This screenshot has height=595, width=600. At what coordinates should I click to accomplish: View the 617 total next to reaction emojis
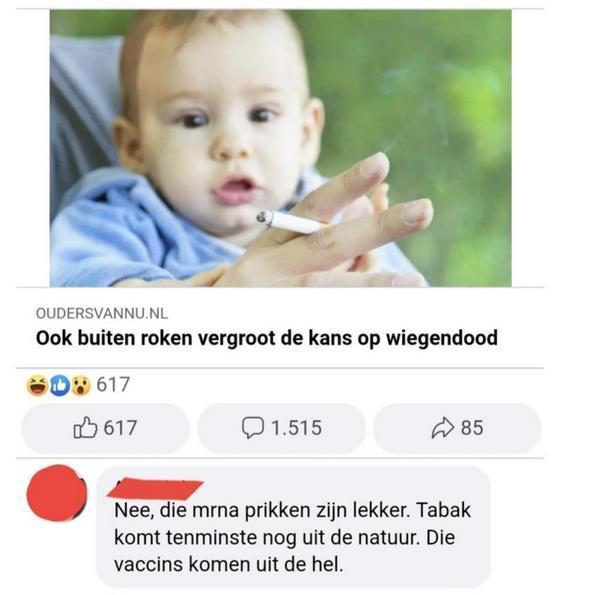click(x=113, y=384)
